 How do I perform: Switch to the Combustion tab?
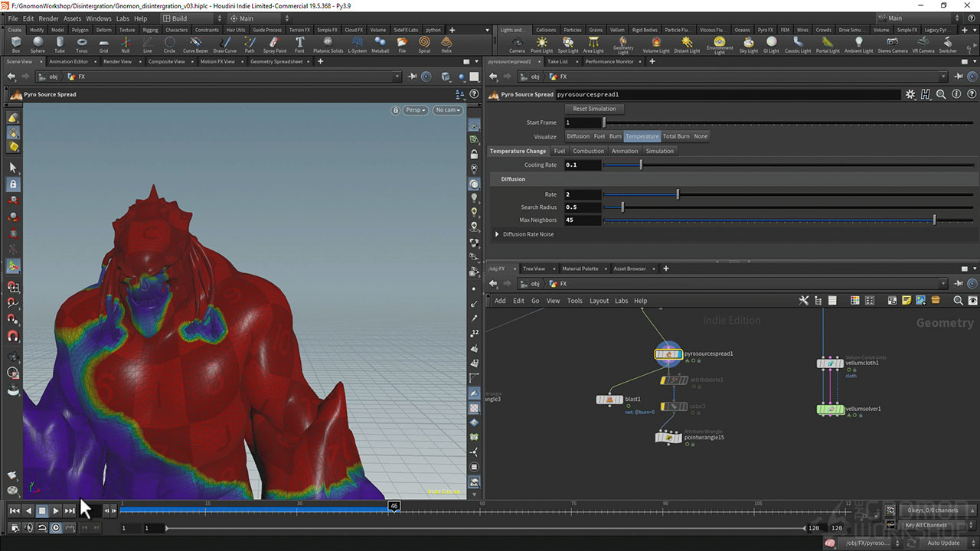pyautogui.click(x=588, y=151)
